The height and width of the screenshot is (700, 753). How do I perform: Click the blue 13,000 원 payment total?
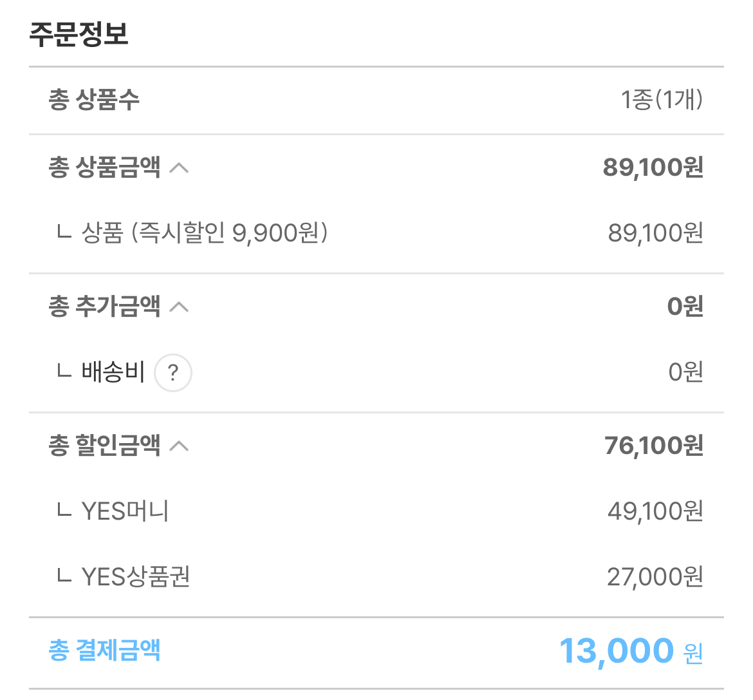point(631,652)
